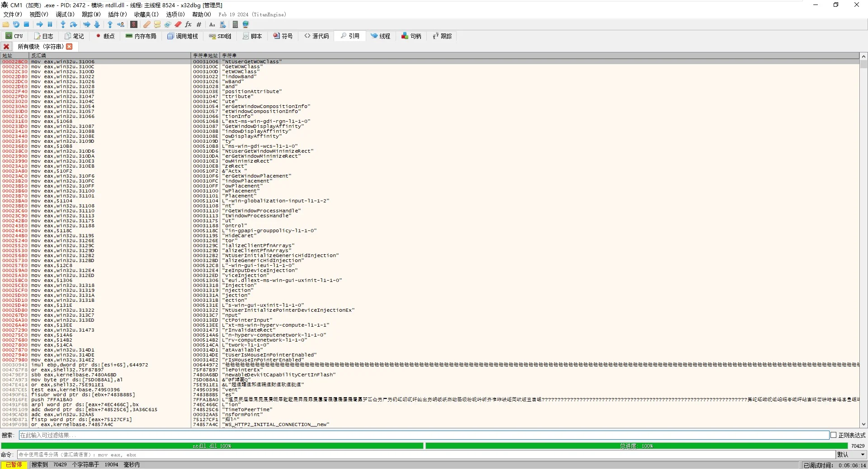Screen dimensions: 868x469
Task: Open the 文件(F) menu
Action: click(13, 14)
